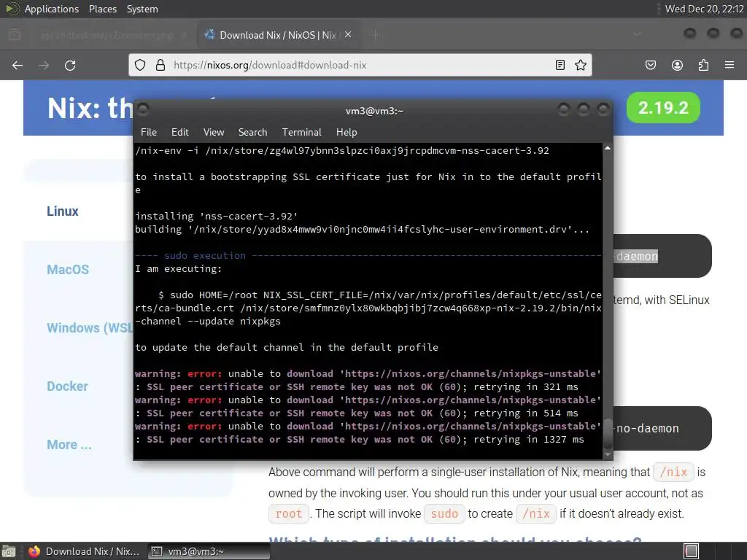The width and height of the screenshot is (747, 560).
Task: Open the terminal Terminal menu
Action: (x=301, y=132)
